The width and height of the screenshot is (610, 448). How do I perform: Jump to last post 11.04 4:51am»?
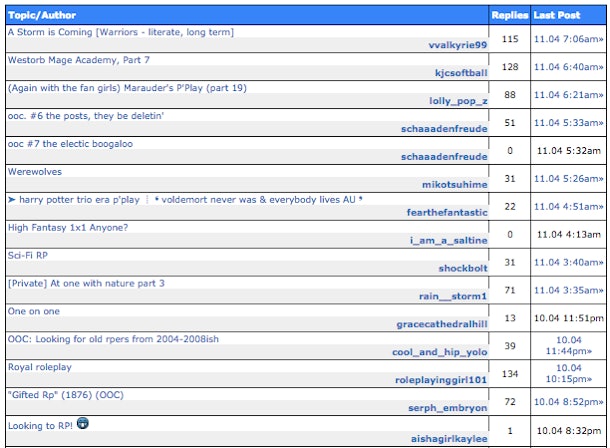[568, 206]
